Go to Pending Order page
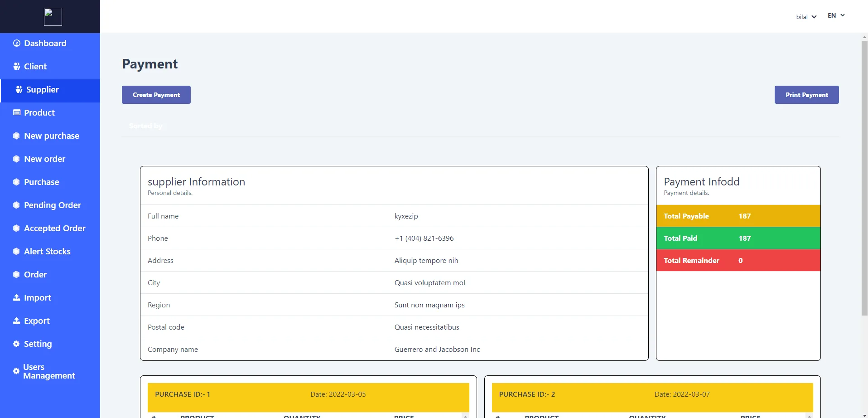This screenshot has width=868, height=418. coord(50,205)
